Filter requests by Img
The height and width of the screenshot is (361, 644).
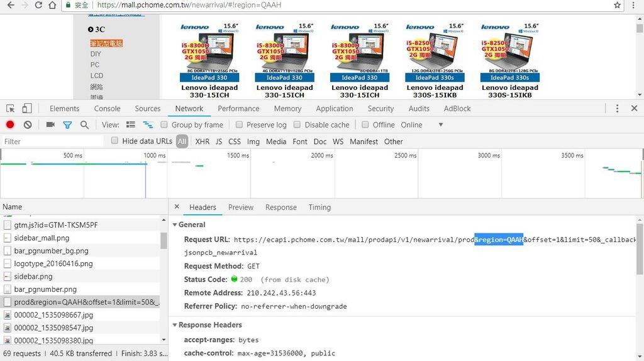[x=253, y=142]
